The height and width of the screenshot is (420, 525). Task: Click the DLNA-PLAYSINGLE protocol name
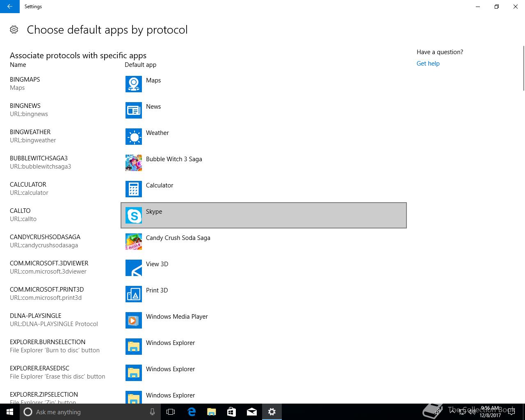pos(36,316)
